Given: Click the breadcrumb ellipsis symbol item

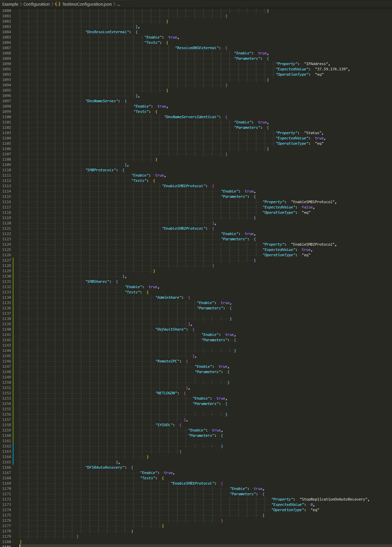Looking at the screenshot, I should pyautogui.click(x=119, y=4).
